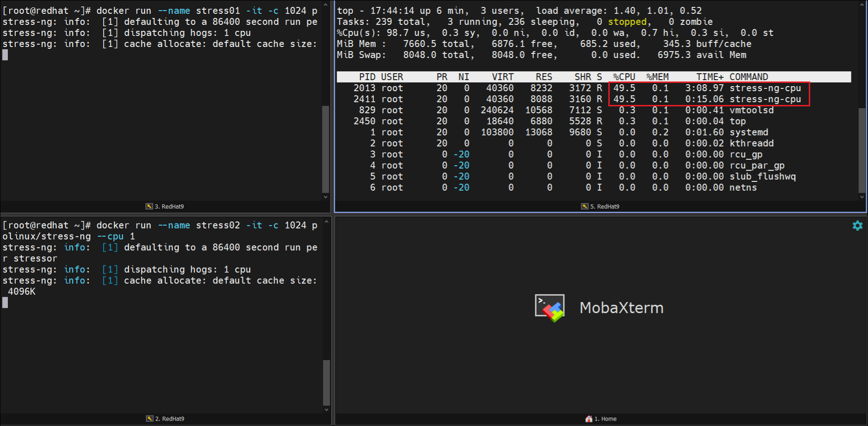The height and width of the screenshot is (426, 868).
Task: Click scroll down arrow in stress02 terminal pane
Action: click(x=326, y=409)
